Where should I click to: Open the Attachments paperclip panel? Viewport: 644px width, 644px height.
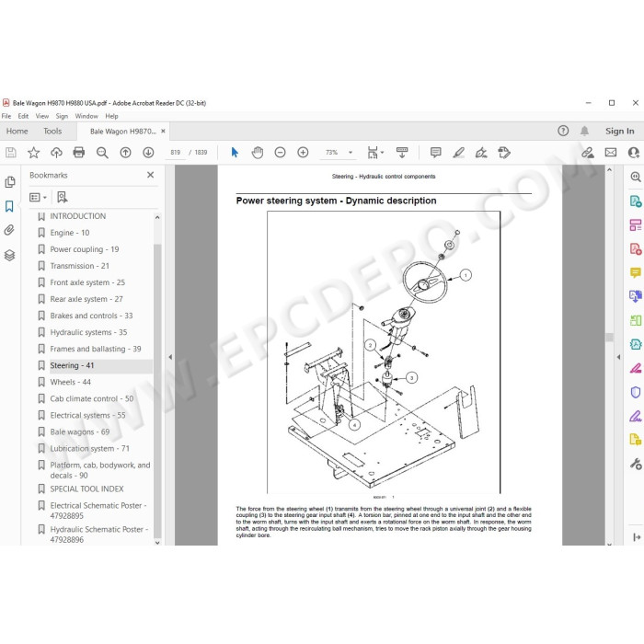[9, 230]
